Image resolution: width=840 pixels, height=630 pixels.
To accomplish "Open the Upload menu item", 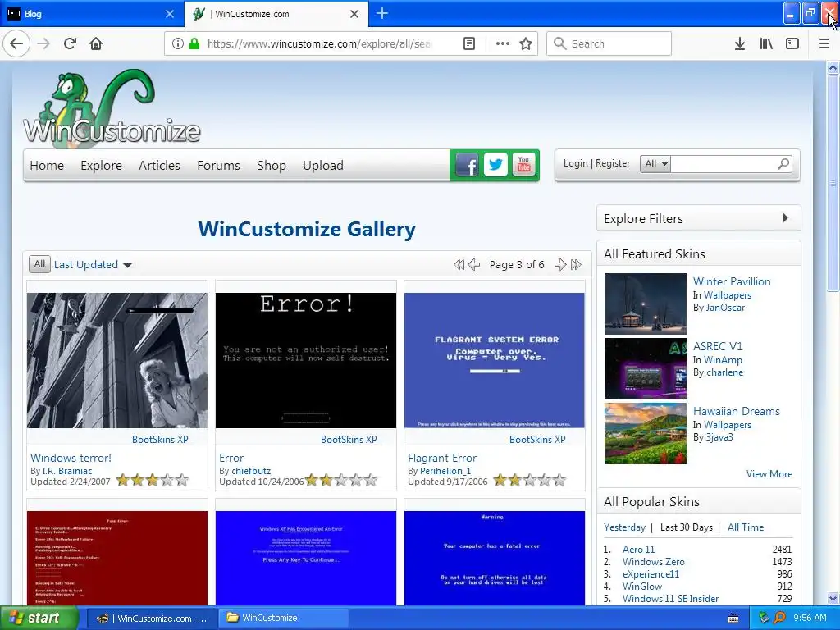I will (x=323, y=166).
